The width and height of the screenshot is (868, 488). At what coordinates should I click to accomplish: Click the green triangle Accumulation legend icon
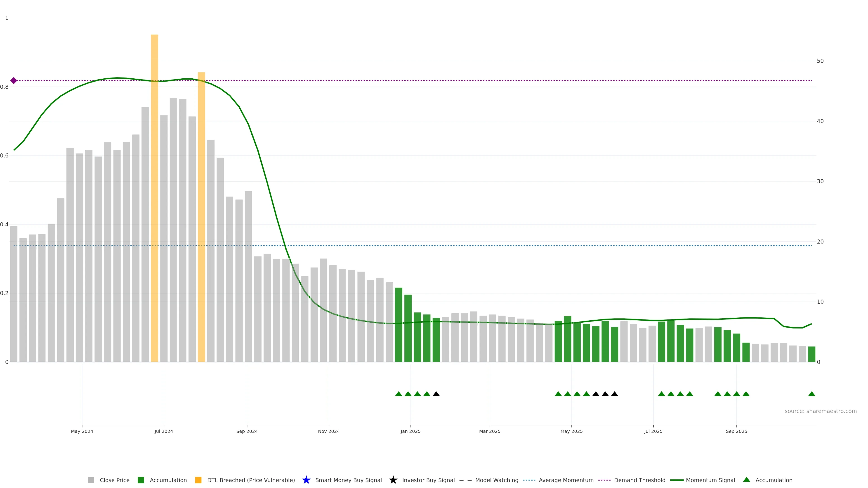pos(746,480)
